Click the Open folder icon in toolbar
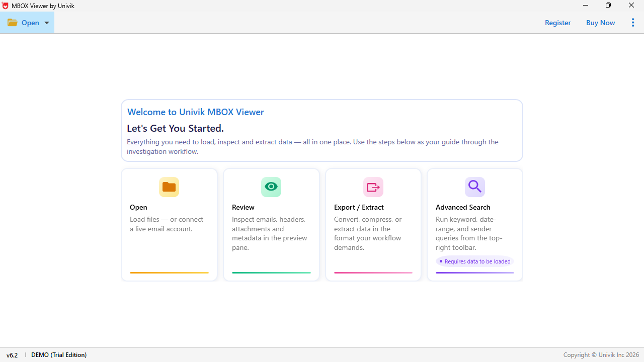The width and height of the screenshot is (644, 362). (13, 23)
